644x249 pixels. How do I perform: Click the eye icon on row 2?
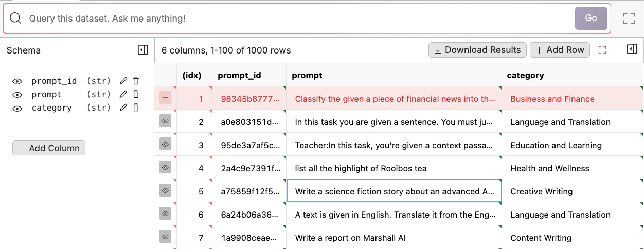pyautogui.click(x=165, y=121)
